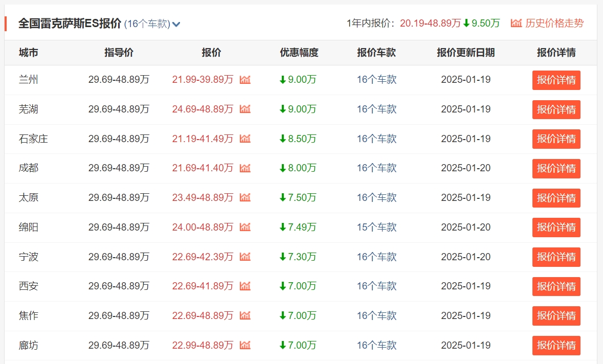Click the 22.69-42.39万 price for 宁波

point(203,257)
